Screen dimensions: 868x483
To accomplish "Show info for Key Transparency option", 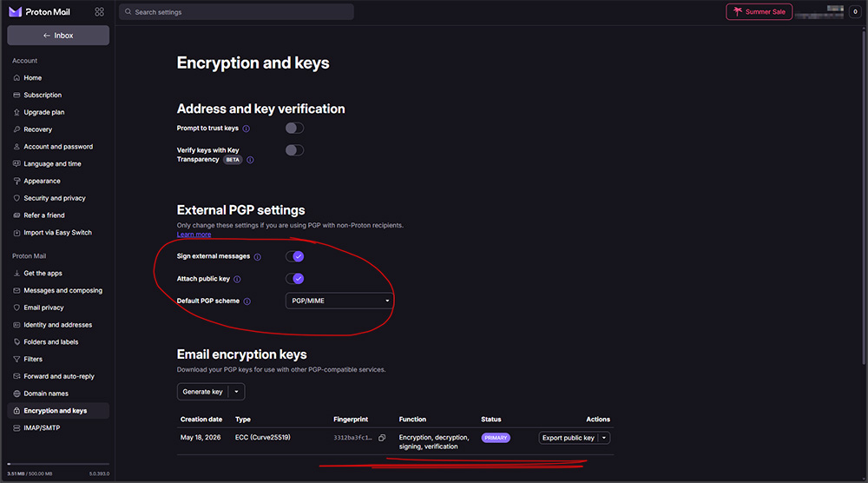I will pos(250,160).
